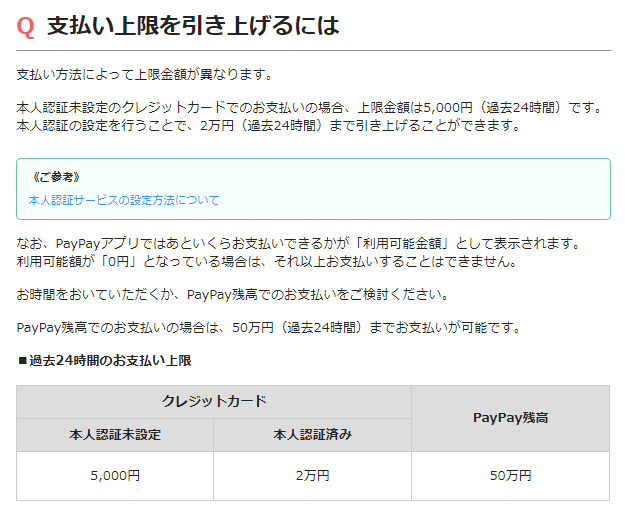Click the 《ご参考》 label
The width and height of the screenshot is (625, 507).
[x=56, y=177]
